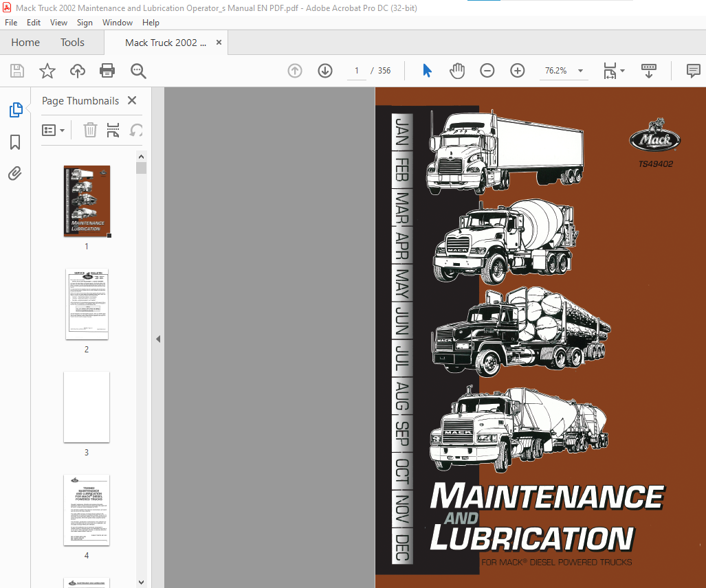Select blank page 3 thumbnail
Screen dimensions: 706x588
87,407
